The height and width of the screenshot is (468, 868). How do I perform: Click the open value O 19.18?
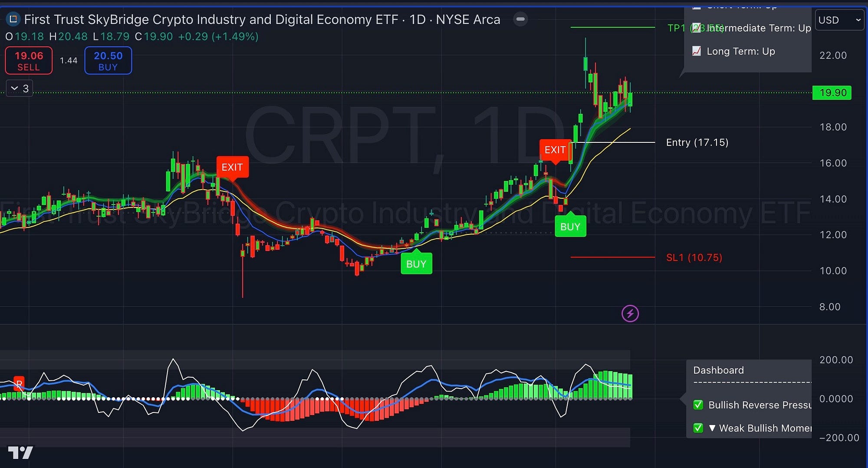click(x=25, y=36)
